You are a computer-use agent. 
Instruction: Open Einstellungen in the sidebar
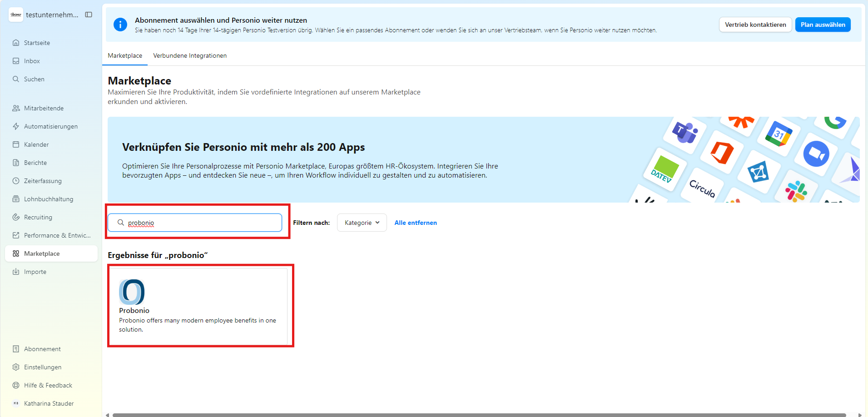(51, 367)
